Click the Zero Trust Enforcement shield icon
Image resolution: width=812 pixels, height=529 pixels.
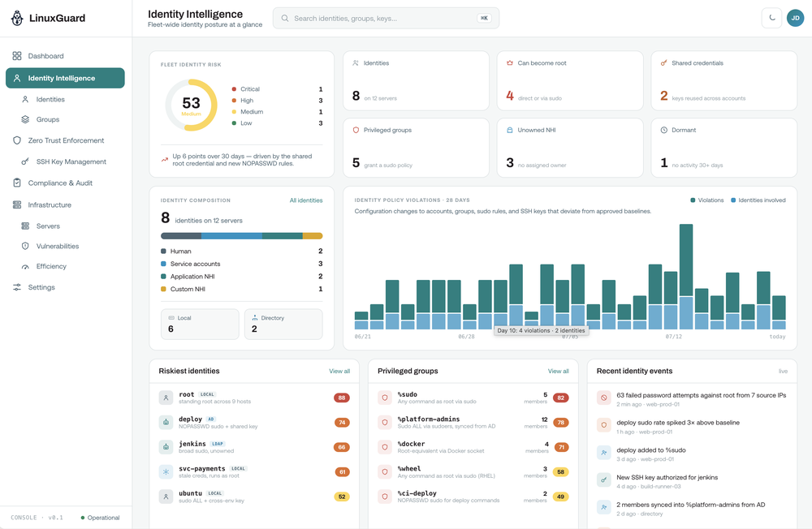pos(17,140)
